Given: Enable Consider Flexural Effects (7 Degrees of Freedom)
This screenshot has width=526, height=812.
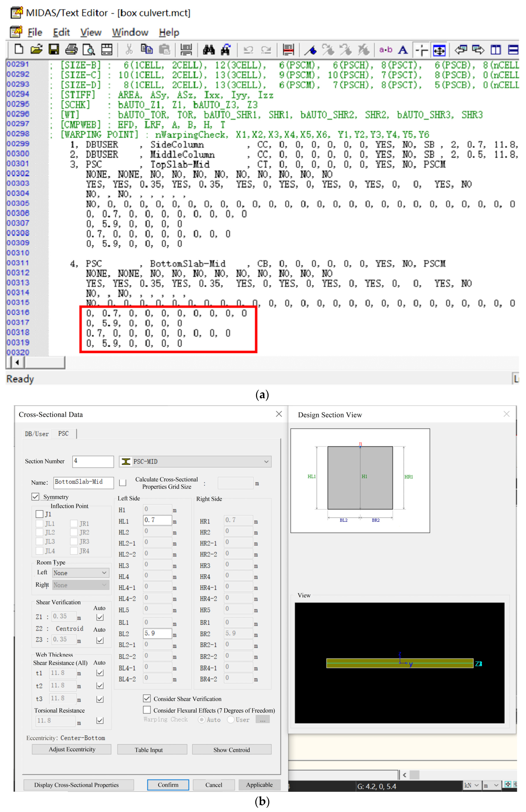Looking at the screenshot, I should click(x=147, y=710).
